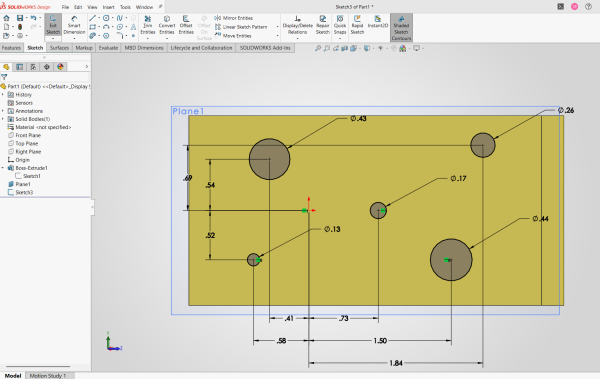Viewport: 600px width, 379px height.
Task: Click Convert Entities
Action: [x=167, y=25]
